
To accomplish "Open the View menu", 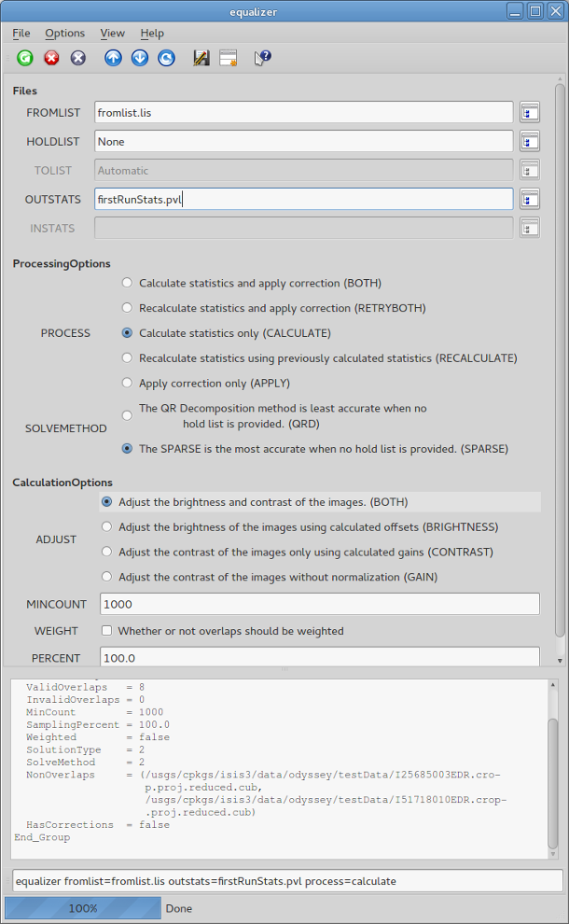I will (112, 33).
